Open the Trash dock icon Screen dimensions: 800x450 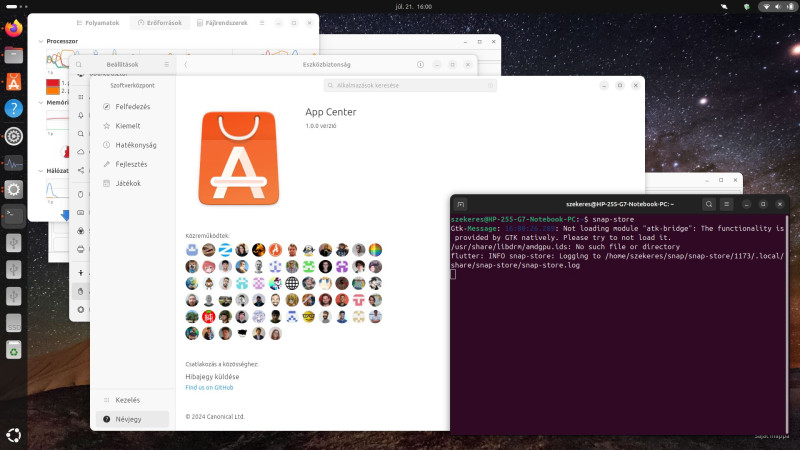click(x=14, y=350)
